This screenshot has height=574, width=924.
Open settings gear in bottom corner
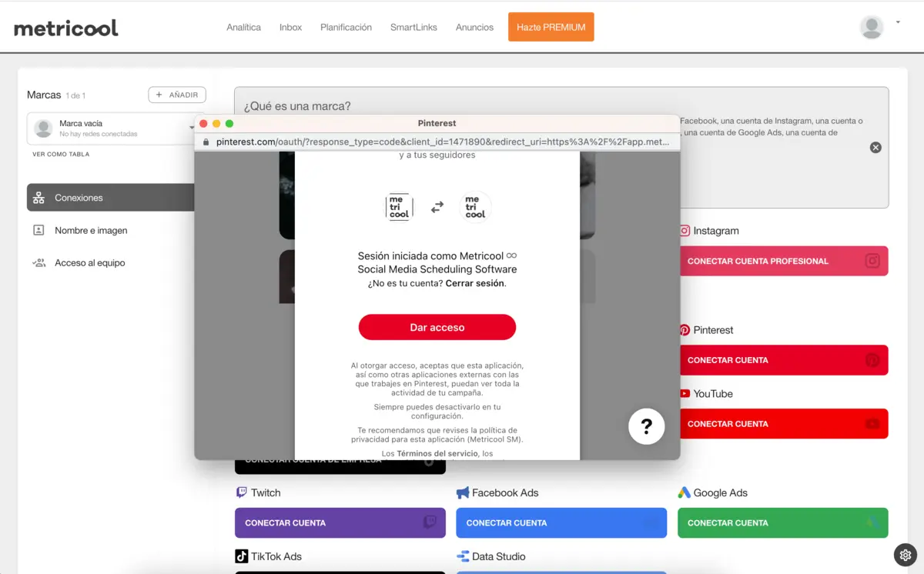click(905, 555)
